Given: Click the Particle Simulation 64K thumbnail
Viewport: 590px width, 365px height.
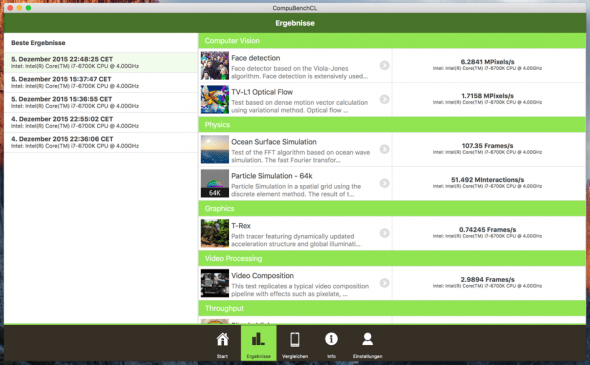Looking at the screenshot, I should tap(214, 183).
